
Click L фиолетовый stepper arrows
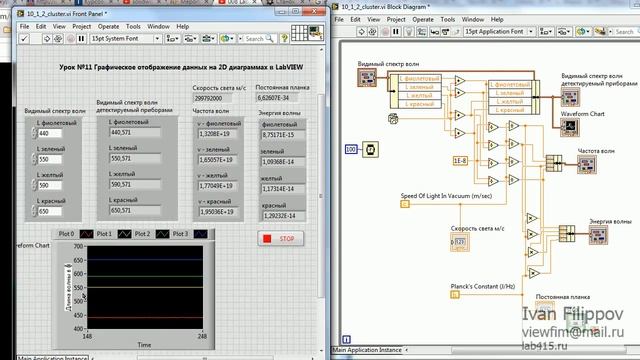(35, 133)
